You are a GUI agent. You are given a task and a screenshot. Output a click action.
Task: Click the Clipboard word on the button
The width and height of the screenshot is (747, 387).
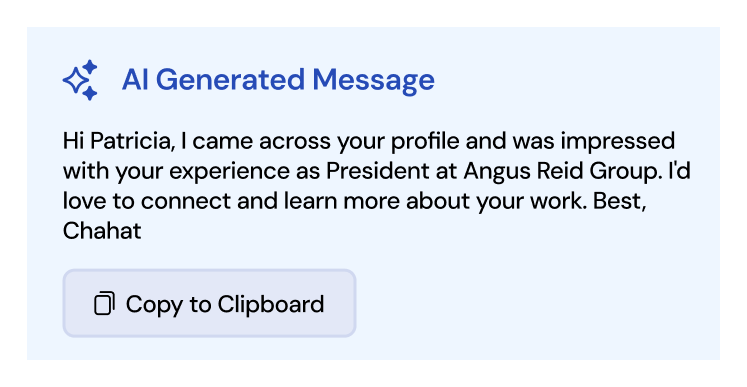(271, 305)
